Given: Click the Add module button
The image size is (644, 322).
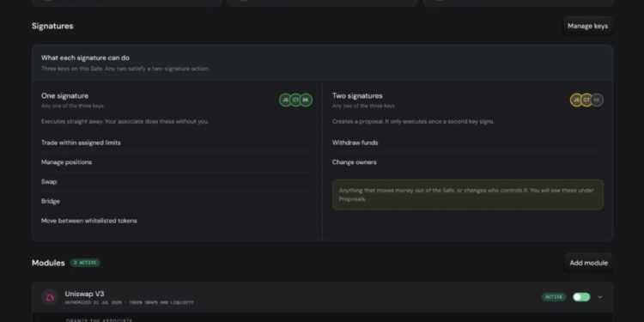Looking at the screenshot, I should tap(588, 263).
